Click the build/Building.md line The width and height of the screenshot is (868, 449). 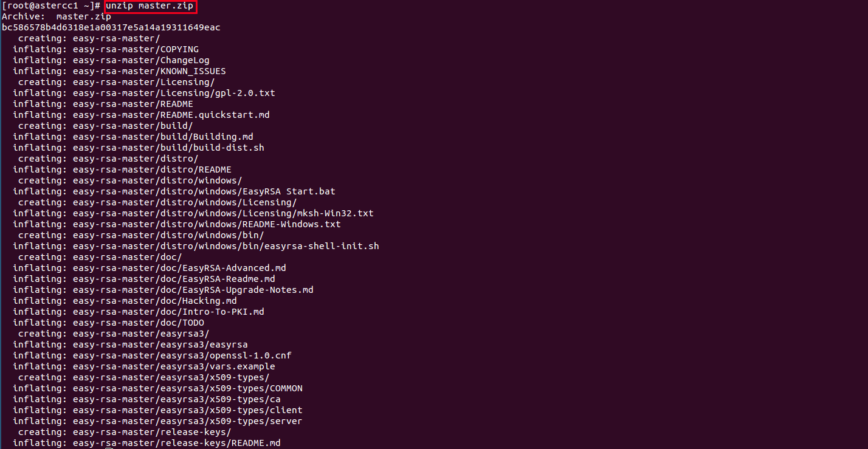133,137
